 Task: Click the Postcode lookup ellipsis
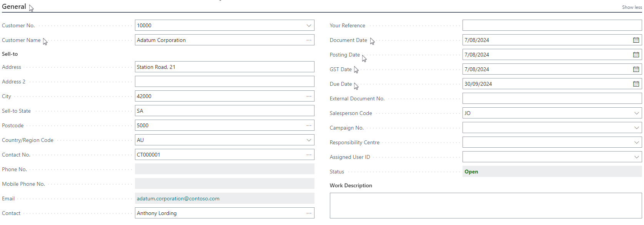point(309,125)
